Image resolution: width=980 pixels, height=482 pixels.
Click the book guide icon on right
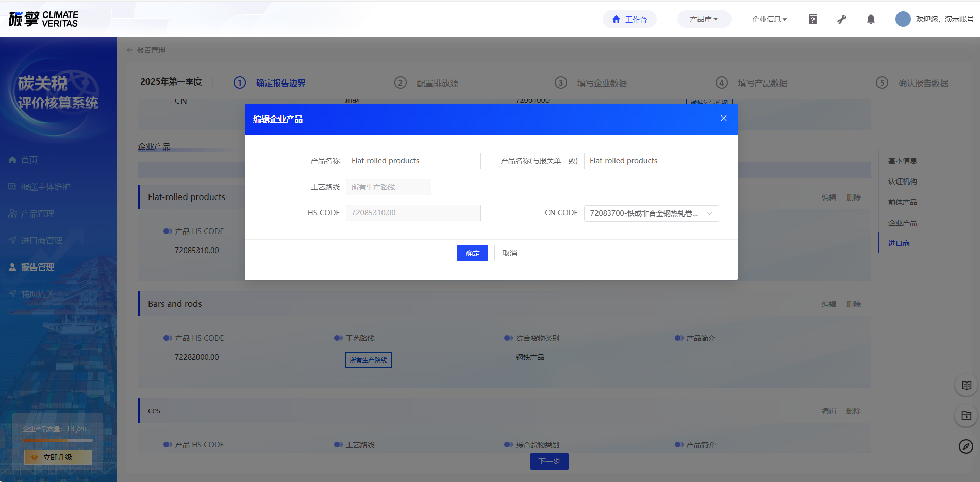point(966,386)
